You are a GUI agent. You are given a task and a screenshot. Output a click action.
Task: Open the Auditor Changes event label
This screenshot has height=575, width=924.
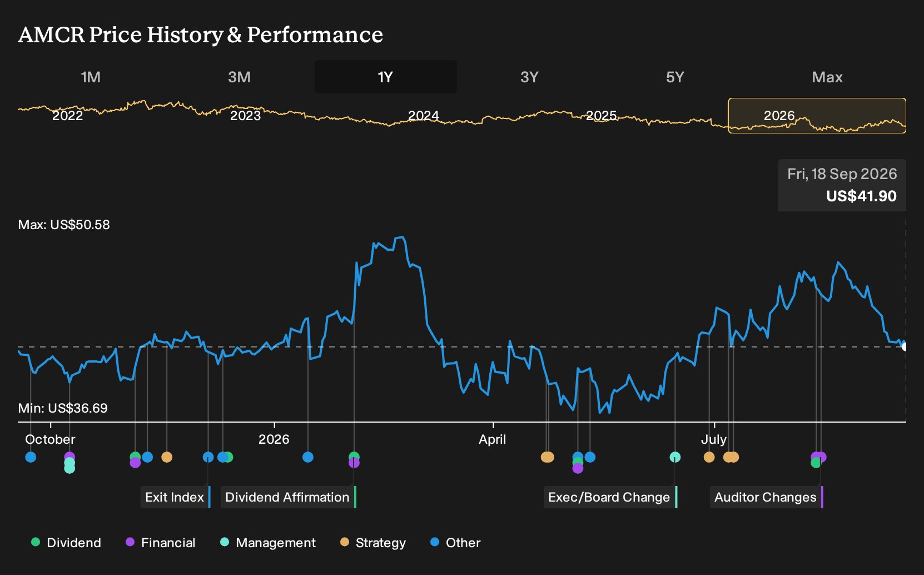point(766,497)
